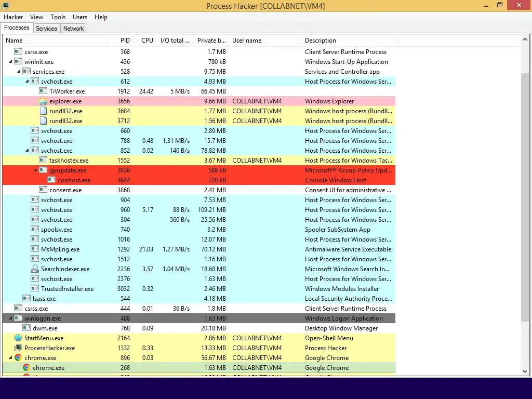Sort by the Private bytes column header
532x399 pixels.
[x=211, y=41]
